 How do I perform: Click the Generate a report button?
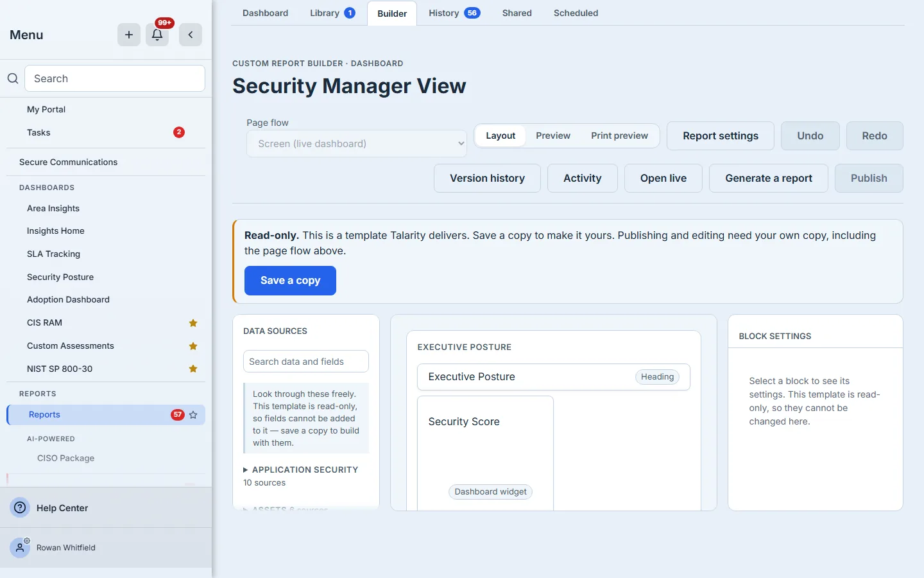(x=769, y=179)
